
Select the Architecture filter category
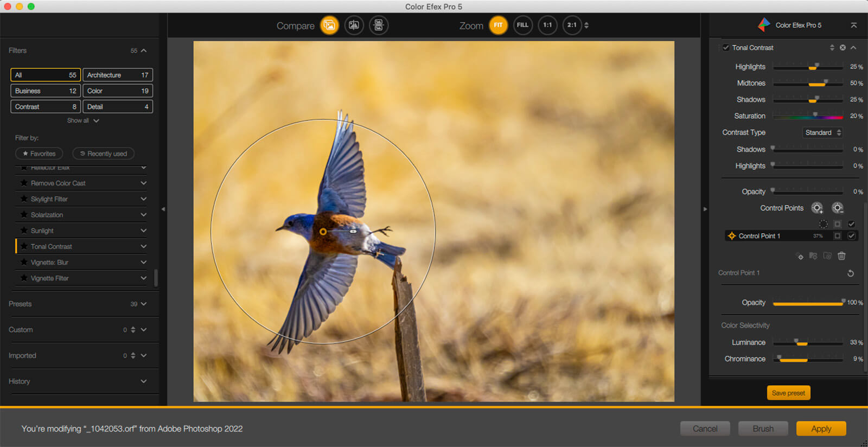coord(117,75)
